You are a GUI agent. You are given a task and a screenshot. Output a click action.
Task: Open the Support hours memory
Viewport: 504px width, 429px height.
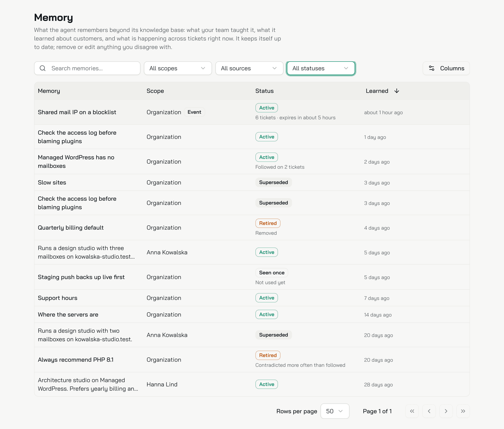pyautogui.click(x=58, y=298)
